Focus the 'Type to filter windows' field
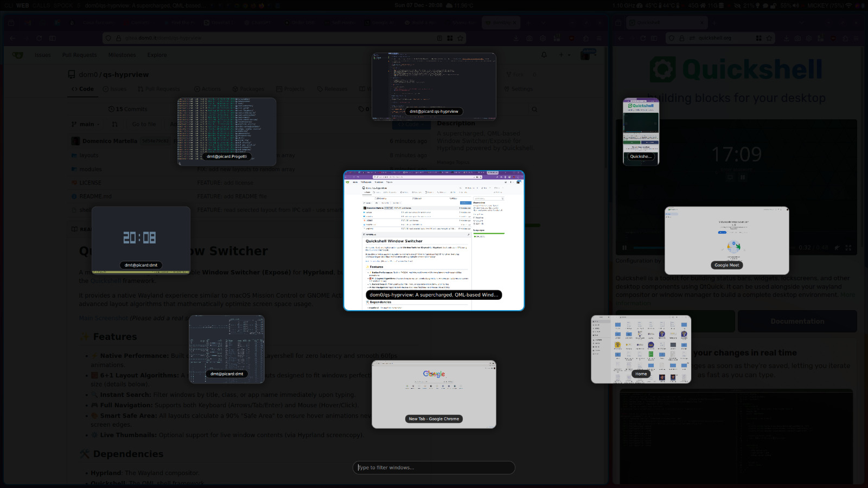 [434, 467]
